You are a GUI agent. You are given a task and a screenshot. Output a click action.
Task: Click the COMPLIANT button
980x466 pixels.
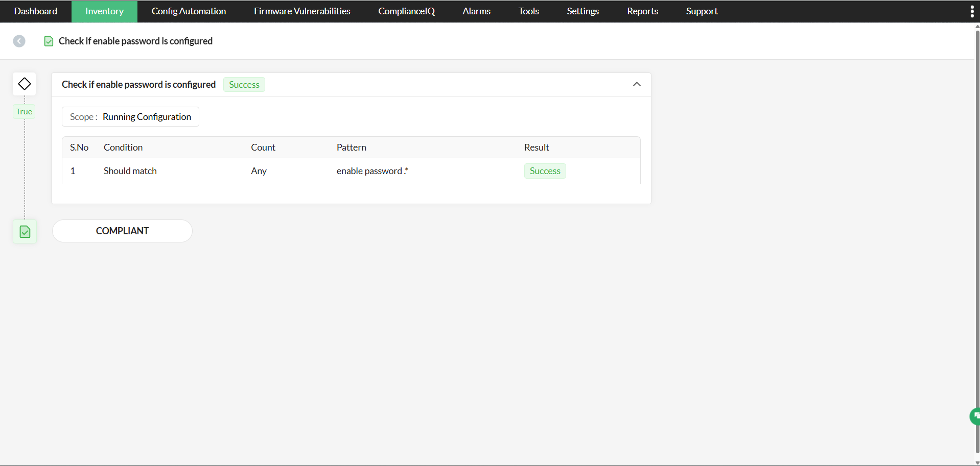pos(122,231)
